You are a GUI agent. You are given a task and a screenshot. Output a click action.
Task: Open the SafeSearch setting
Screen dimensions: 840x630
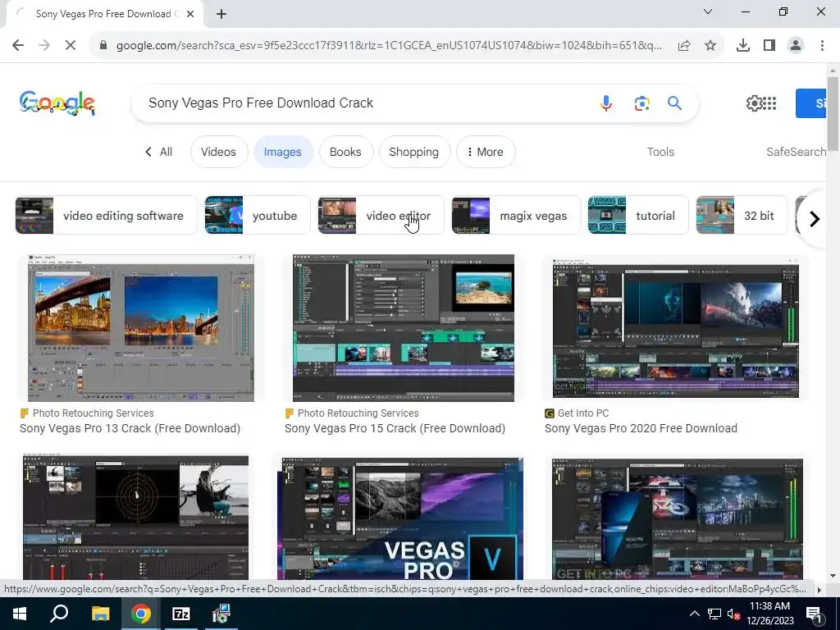coord(796,152)
